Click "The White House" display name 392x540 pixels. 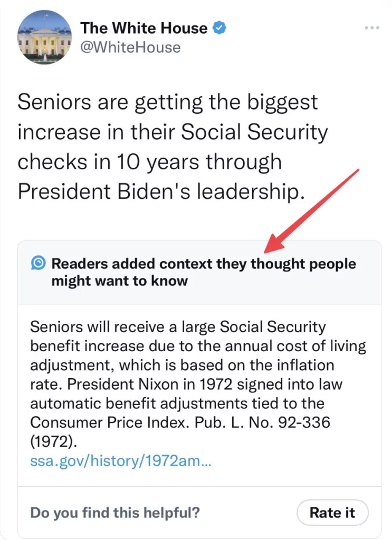(144, 28)
